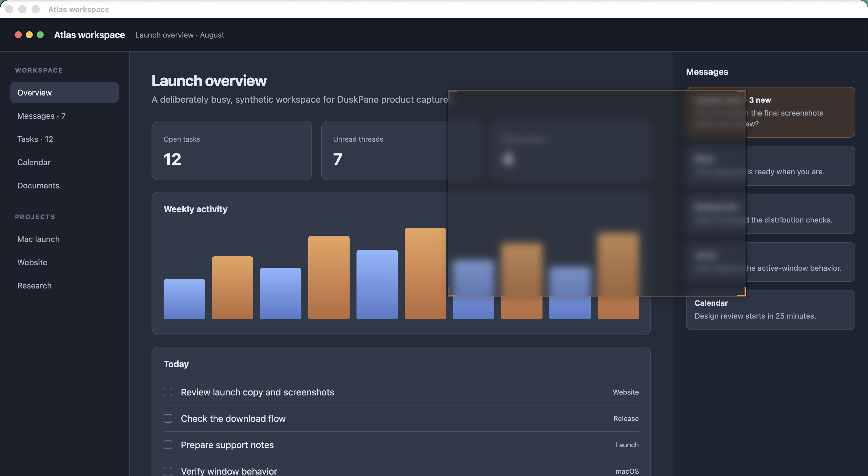Click the '3 new' badge on the first message

click(x=760, y=100)
